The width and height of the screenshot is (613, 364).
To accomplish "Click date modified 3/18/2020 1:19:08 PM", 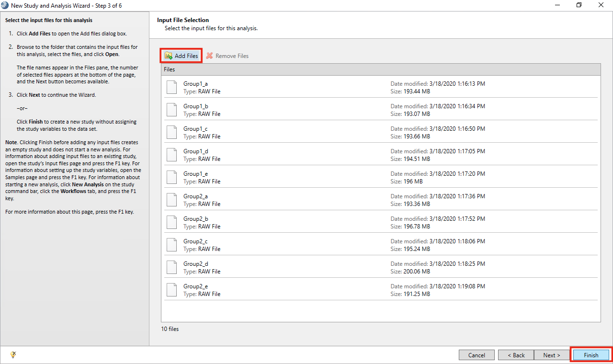I will [x=457, y=286].
